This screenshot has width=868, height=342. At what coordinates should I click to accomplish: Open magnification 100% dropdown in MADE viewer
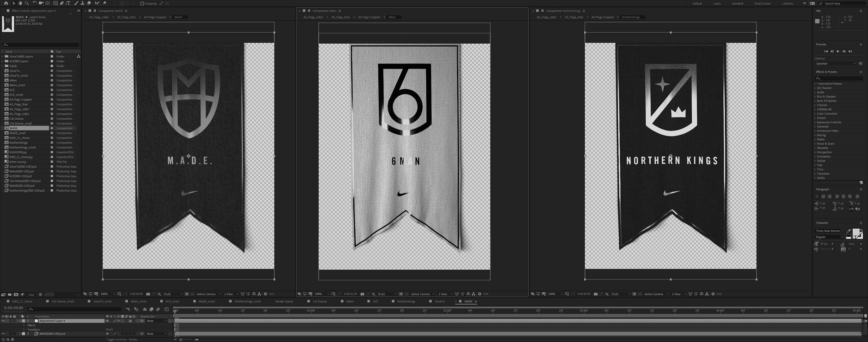pyautogui.click(x=108, y=294)
